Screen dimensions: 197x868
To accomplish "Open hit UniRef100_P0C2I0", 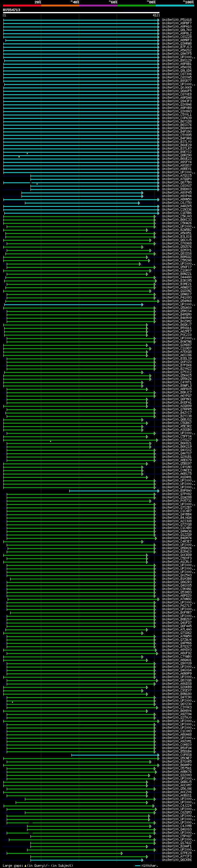I will click(x=177, y=335).
